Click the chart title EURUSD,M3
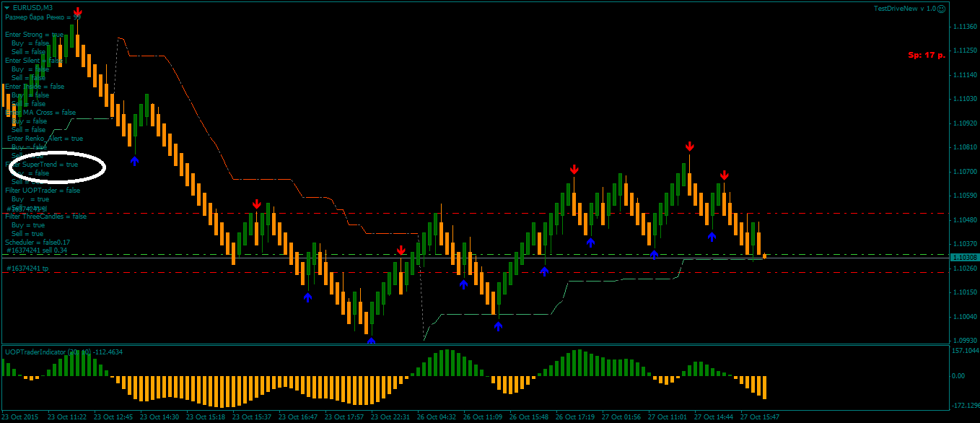980x423 pixels. [x=32, y=8]
